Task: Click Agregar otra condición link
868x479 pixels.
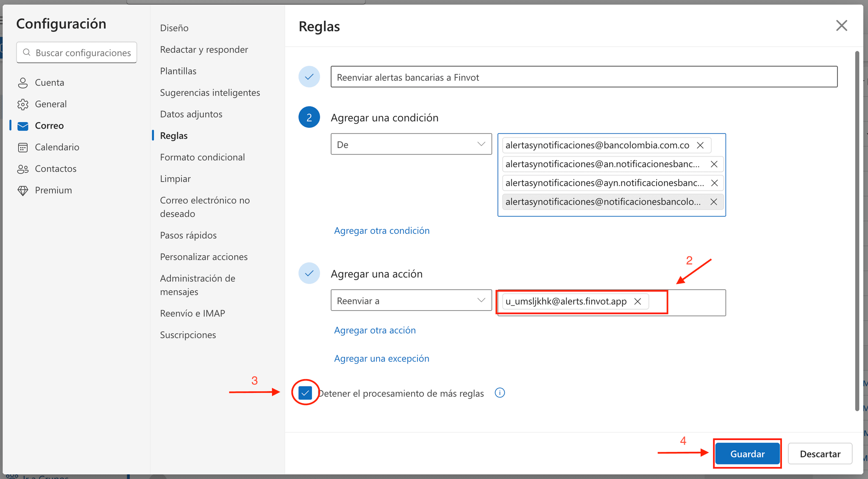Action: (x=381, y=230)
